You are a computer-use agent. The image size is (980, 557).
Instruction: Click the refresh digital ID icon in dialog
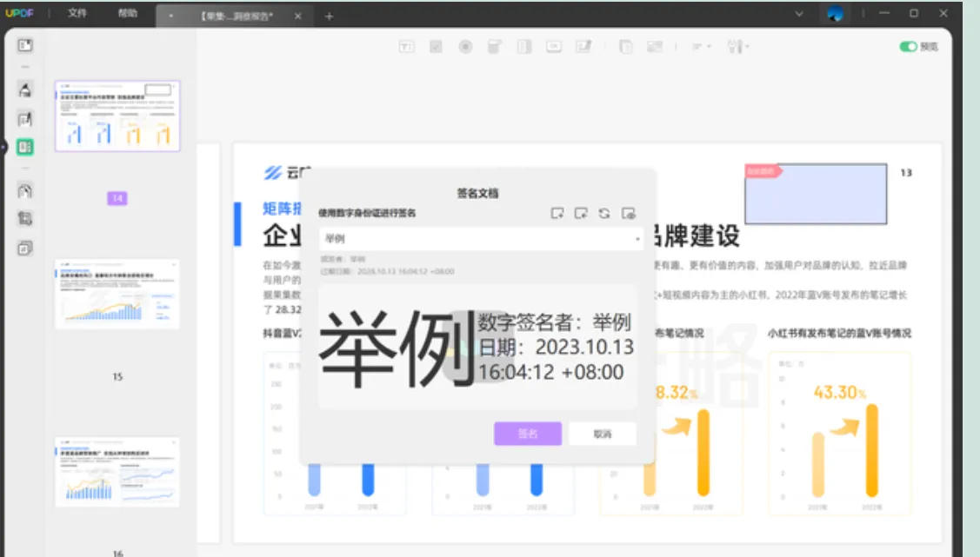[604, 214]
